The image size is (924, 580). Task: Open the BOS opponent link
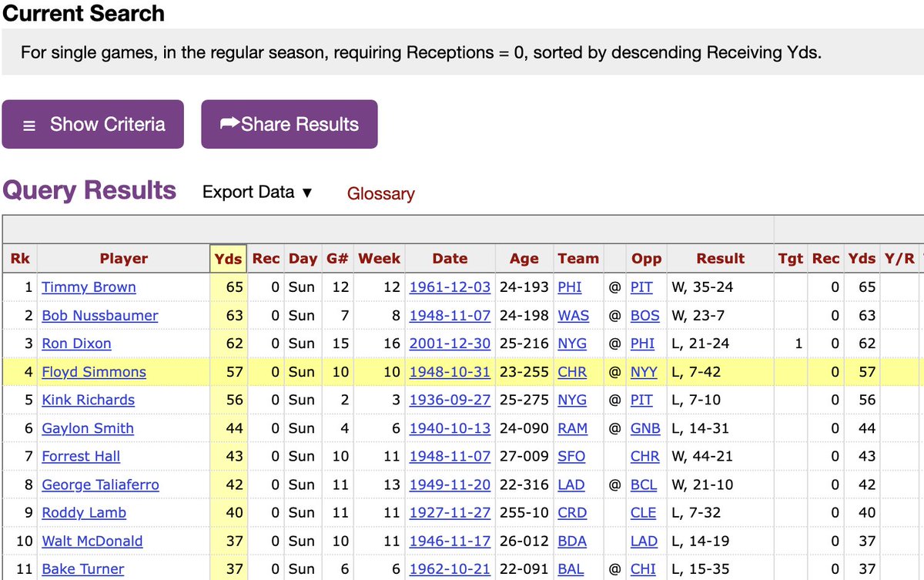pyautogui.click(x=645, y=316)
